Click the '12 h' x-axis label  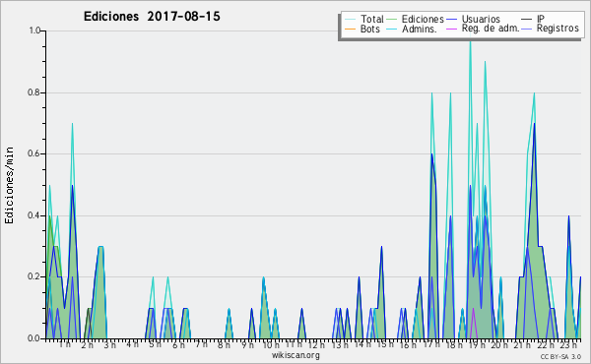click(x=316, y=345)
